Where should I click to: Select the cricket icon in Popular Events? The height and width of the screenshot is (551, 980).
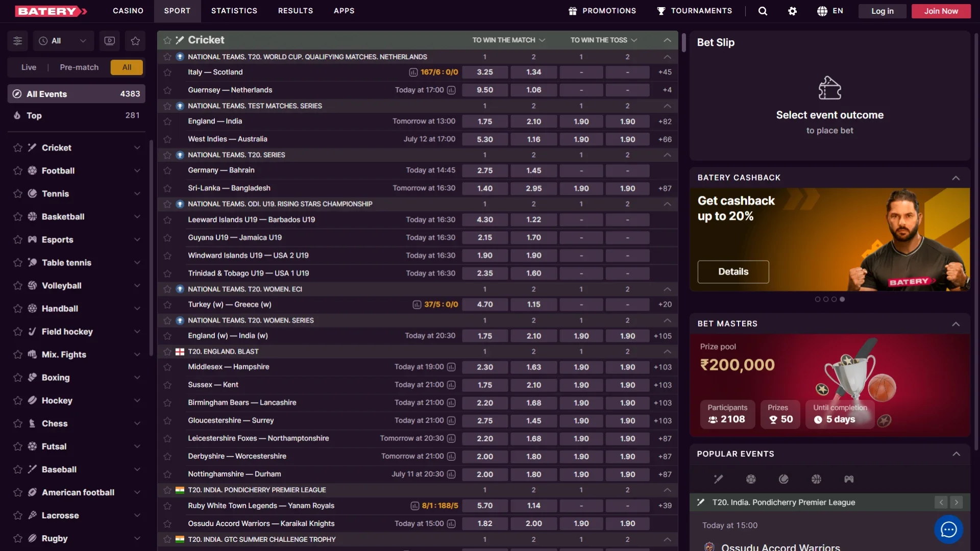718,479
